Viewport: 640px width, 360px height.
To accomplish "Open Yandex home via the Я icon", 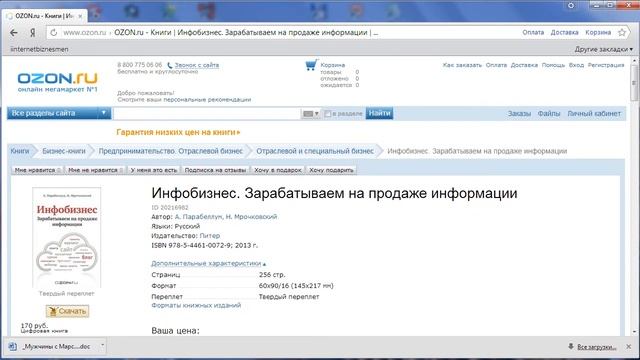I will (33, 33).
